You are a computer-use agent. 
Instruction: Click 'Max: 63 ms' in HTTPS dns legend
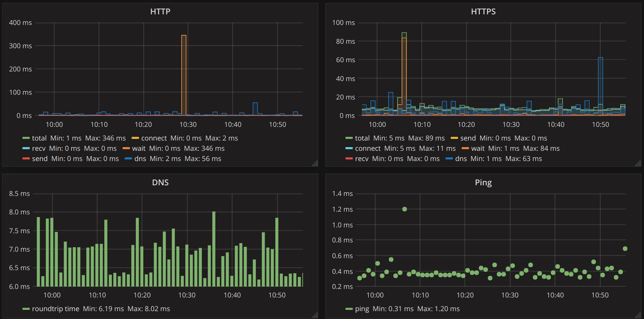pos(524,159)
